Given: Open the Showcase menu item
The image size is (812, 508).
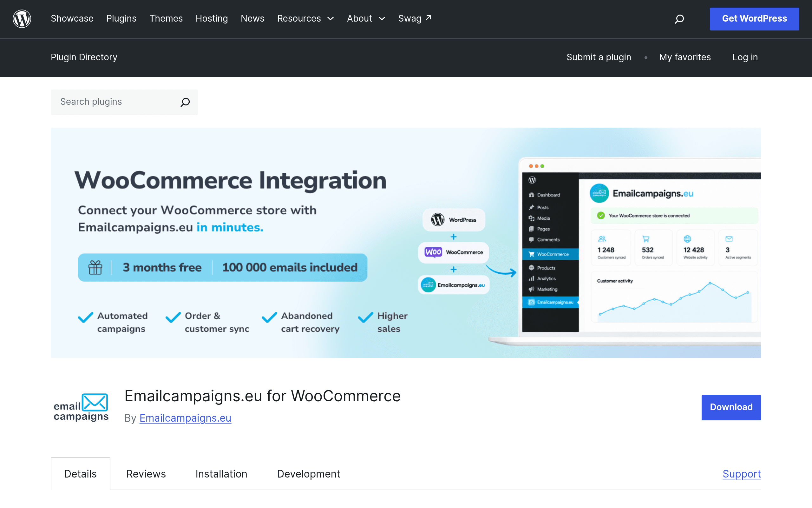Looking at the screenshot, I should pyautogui.click(x=72, y=18).
